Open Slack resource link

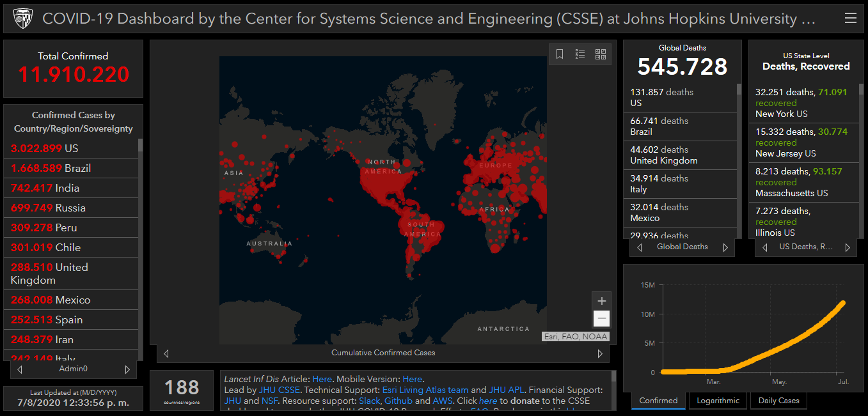tap(369, 401)
